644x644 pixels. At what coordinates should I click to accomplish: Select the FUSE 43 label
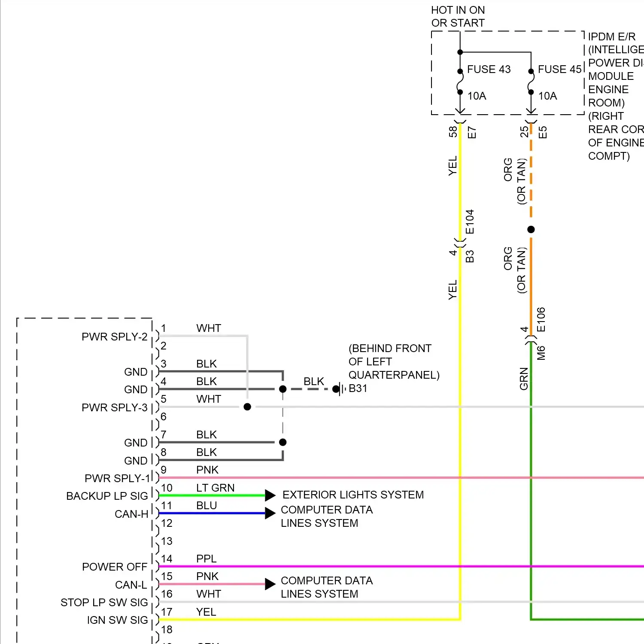point(489,69)
